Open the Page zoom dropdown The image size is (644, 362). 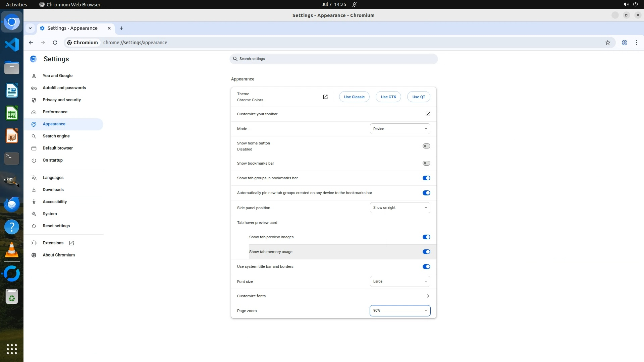click(x=399, y=311)
